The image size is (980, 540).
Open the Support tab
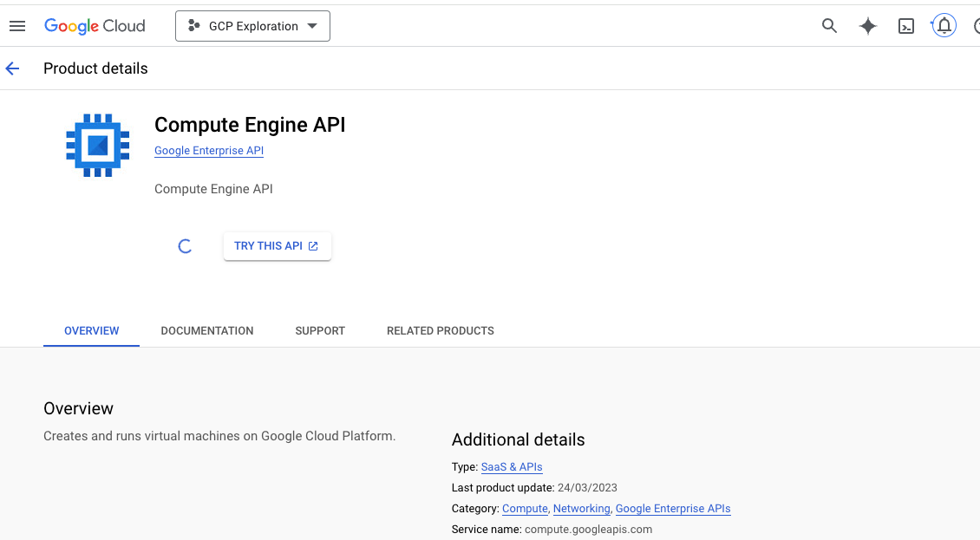point(320,330)
